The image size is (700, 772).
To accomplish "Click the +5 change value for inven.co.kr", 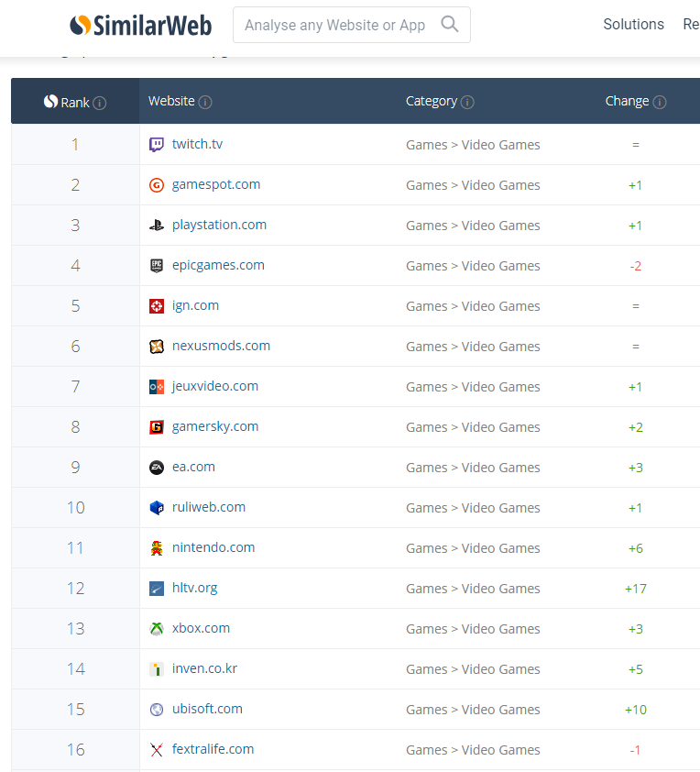I will click(x=636, y=669).
